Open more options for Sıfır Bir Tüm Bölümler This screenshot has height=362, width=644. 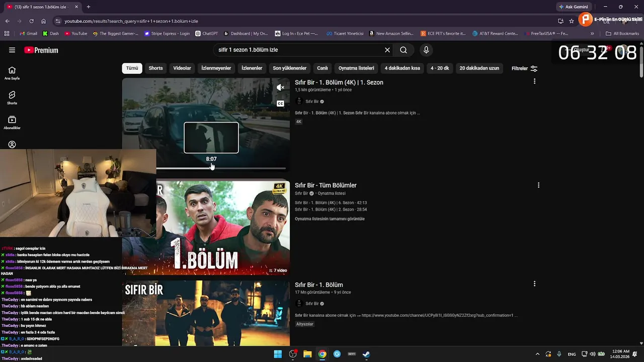tap(538, 185)
